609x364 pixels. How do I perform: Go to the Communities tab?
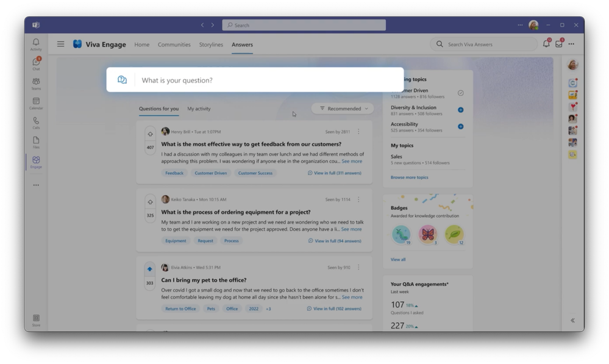pos(174,45)
